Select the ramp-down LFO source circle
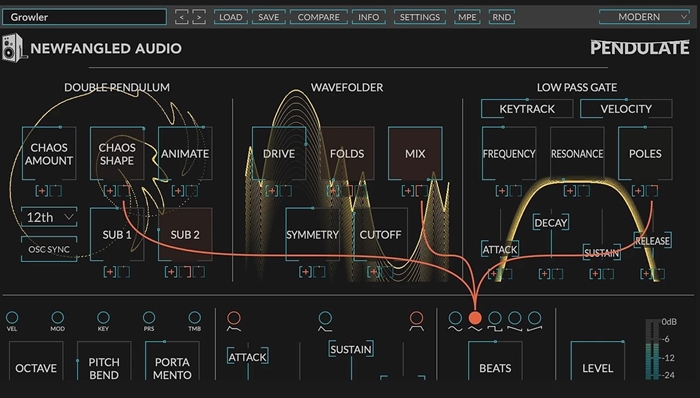700x398 pixels. click(514, 318)
